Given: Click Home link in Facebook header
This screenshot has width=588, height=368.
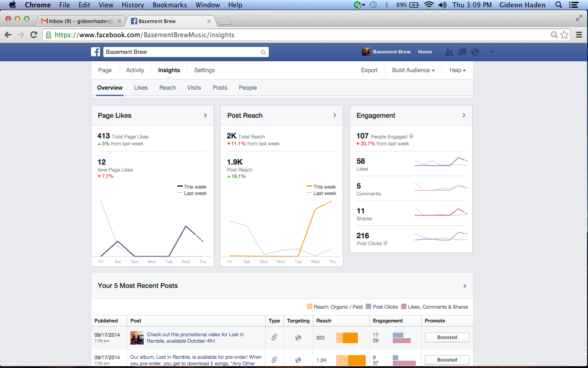Looking at the screenshot, I should pyautogui.click(x=425, y=52).
